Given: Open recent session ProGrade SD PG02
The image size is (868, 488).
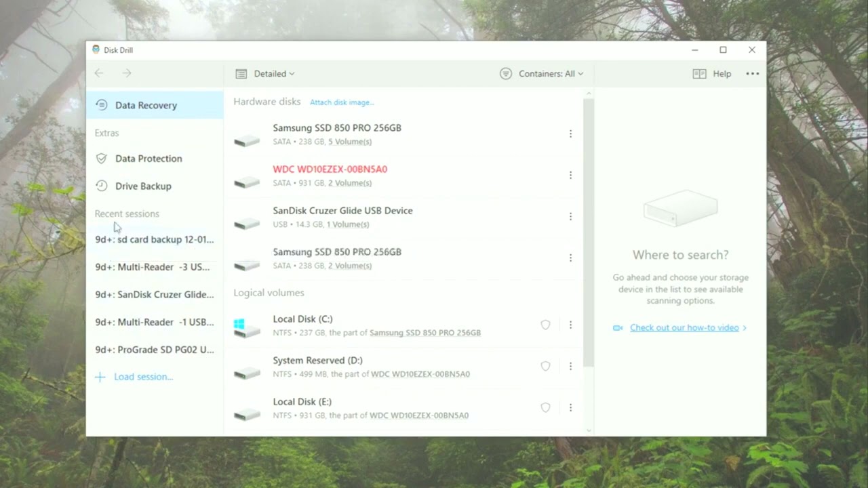Looking at the screenshot, I should click(x=155, y=350).
